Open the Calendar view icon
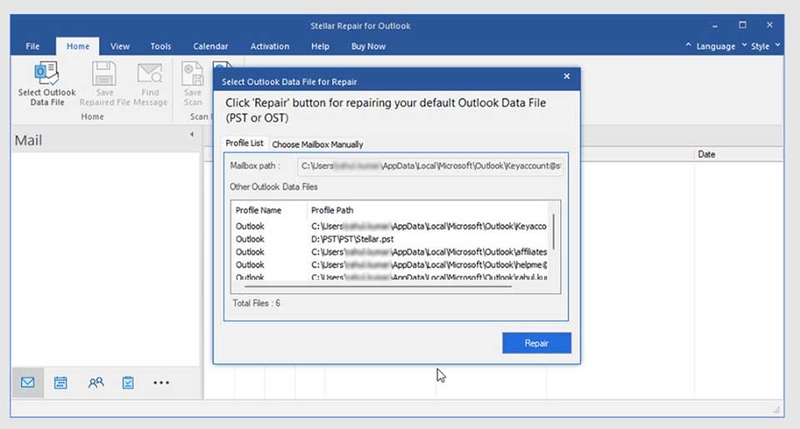 click(x=61, y=383)
